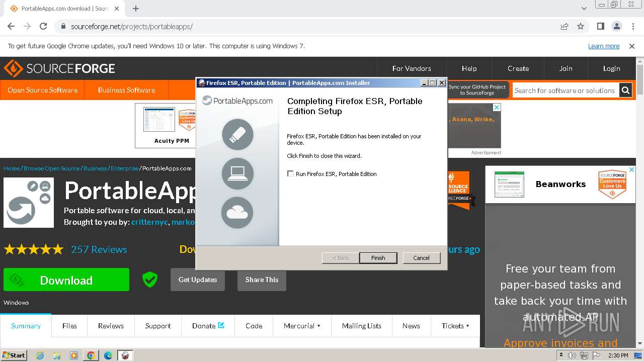Open the Help menu on SourceForge
The height and width of the screenshot is (362, 644).
coord(469,68)
